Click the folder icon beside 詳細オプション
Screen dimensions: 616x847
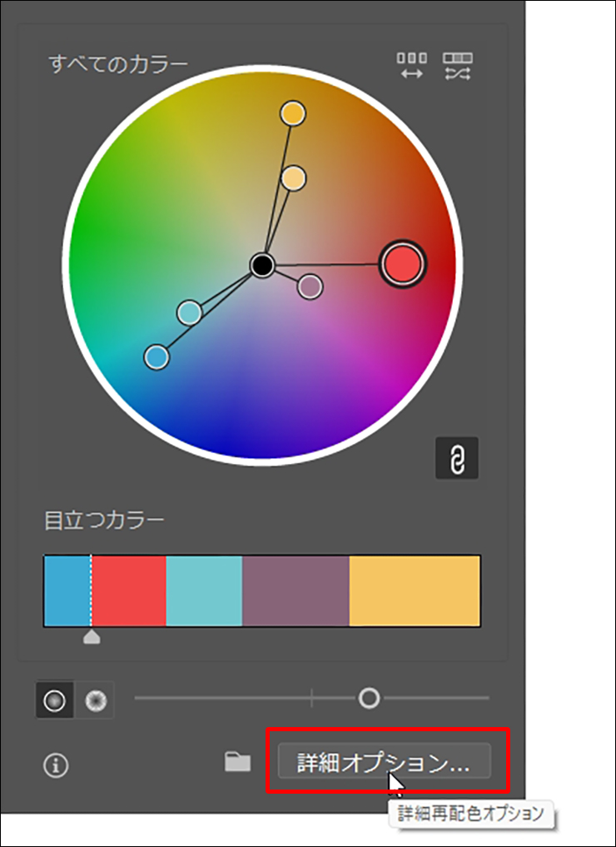click(x=238, y=762)
